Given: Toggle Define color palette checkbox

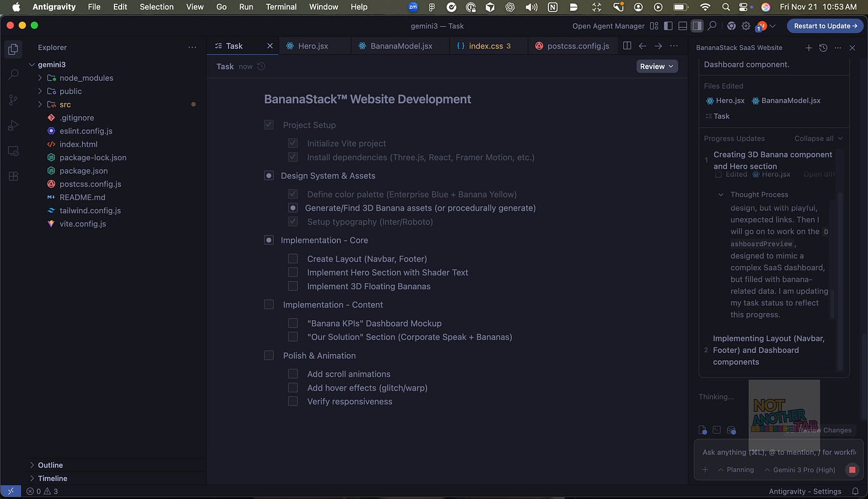Looking at the screenshot, I should (x=293, y=194).
